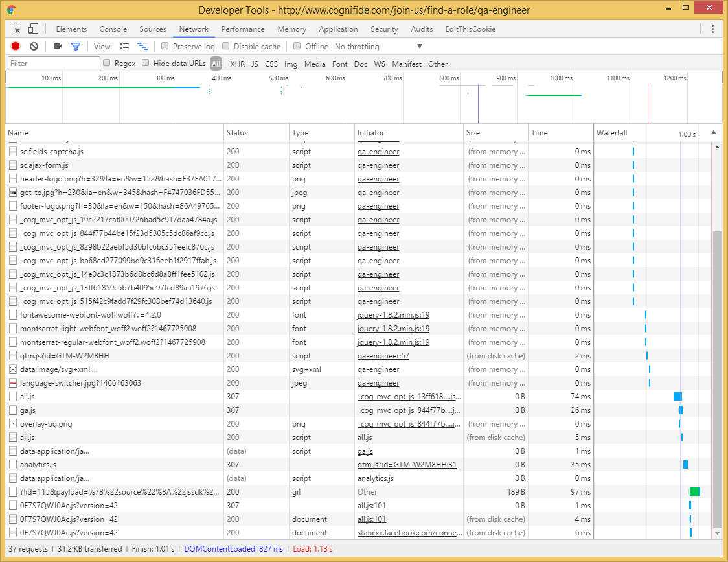Image resolution: width=728 pixels, height=562 pixels.
Task: Click the Chrome icon in title bar
Action: [x=12, y=10]
